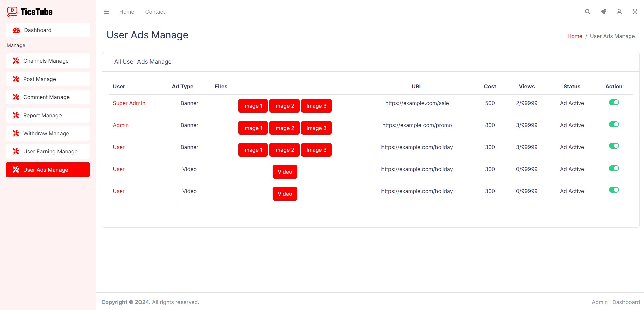The image size is (644, 310).
Task: Click the Home breadcrumb link
Action: point(574,36)
